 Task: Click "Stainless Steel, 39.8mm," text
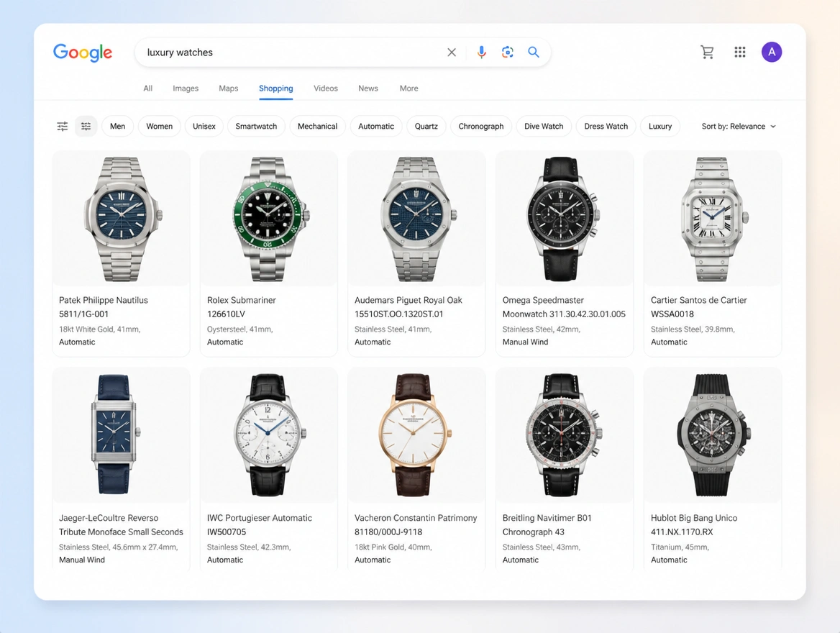[693, 329]
